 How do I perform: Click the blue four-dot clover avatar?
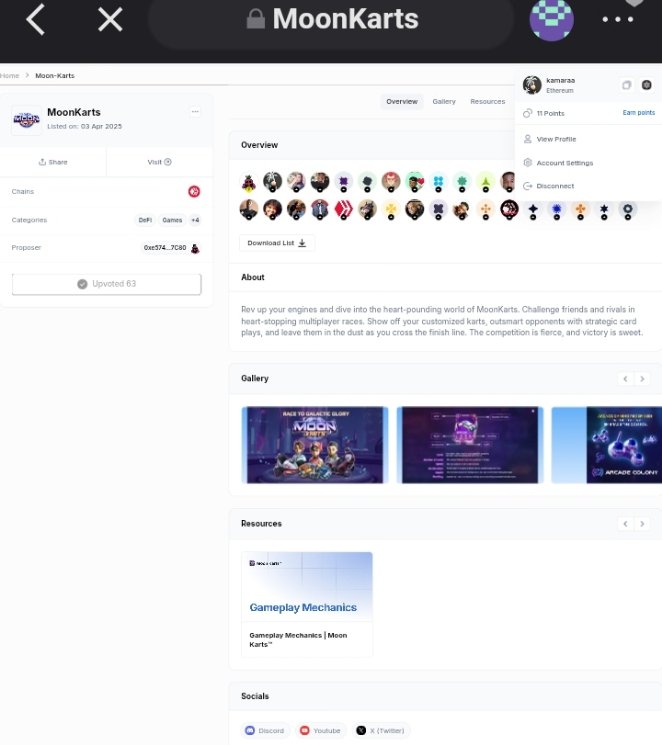pos(438,181)
